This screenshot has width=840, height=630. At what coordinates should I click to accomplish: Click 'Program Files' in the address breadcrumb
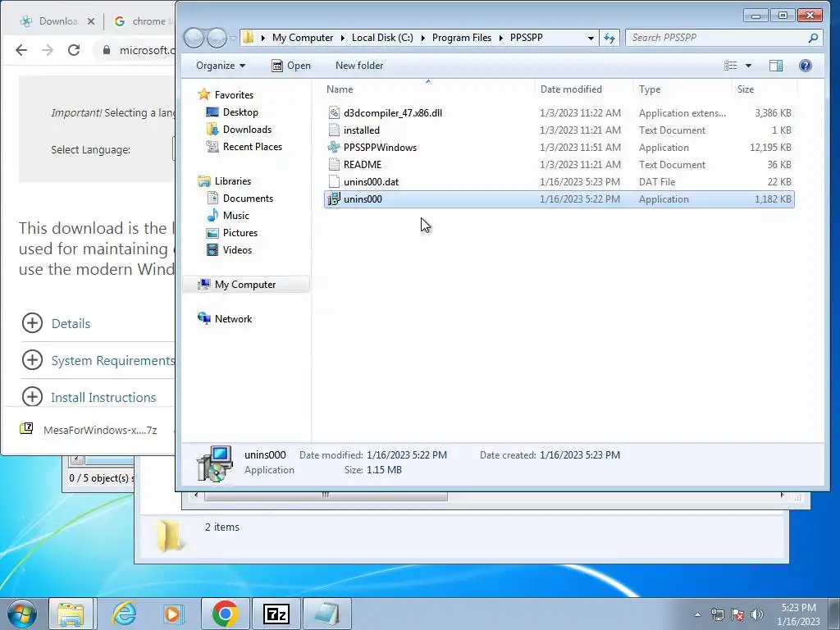[x=461, y=38]
